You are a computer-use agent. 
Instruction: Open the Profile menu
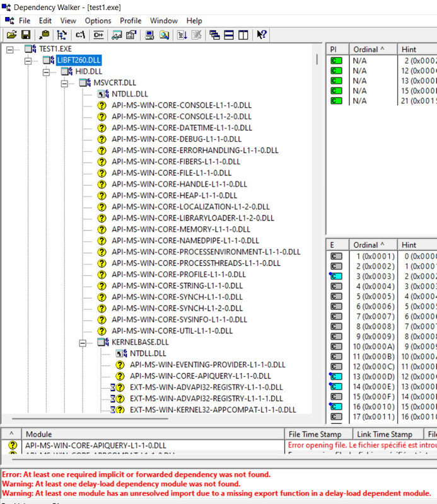[x=131, y=21]
